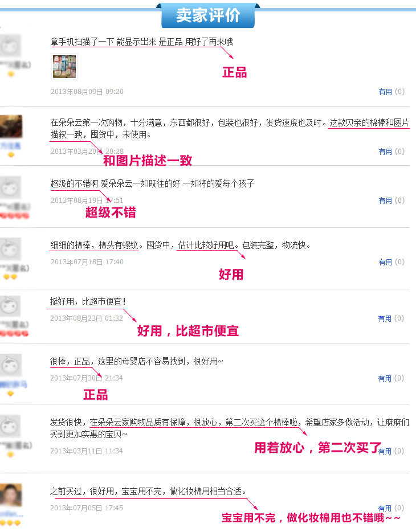Screen dimensions: 416x532
Task: Click the first reviewer's default avatar
Action: click(x=10, y=46)
